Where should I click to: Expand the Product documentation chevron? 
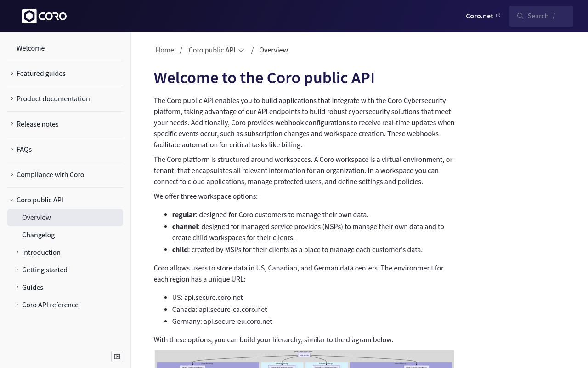click(x=12, y=98)
